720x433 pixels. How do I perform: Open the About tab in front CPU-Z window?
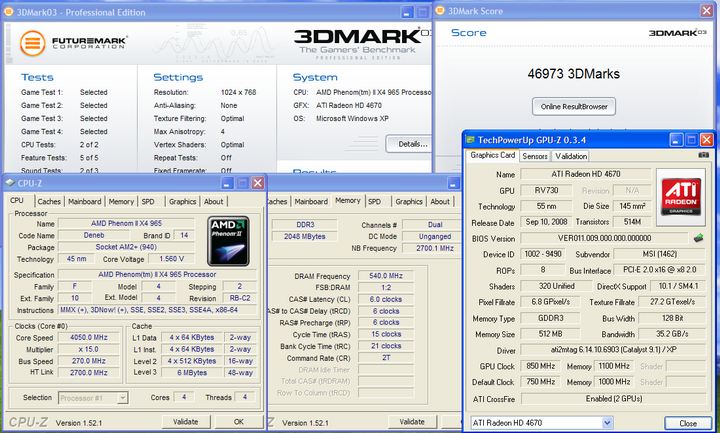(214, 201)
